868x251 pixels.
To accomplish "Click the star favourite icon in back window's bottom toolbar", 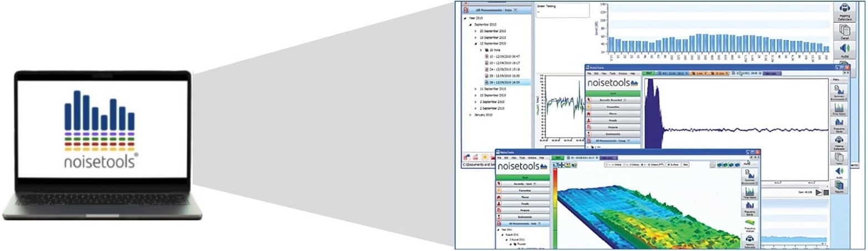I will click(485, 157).
